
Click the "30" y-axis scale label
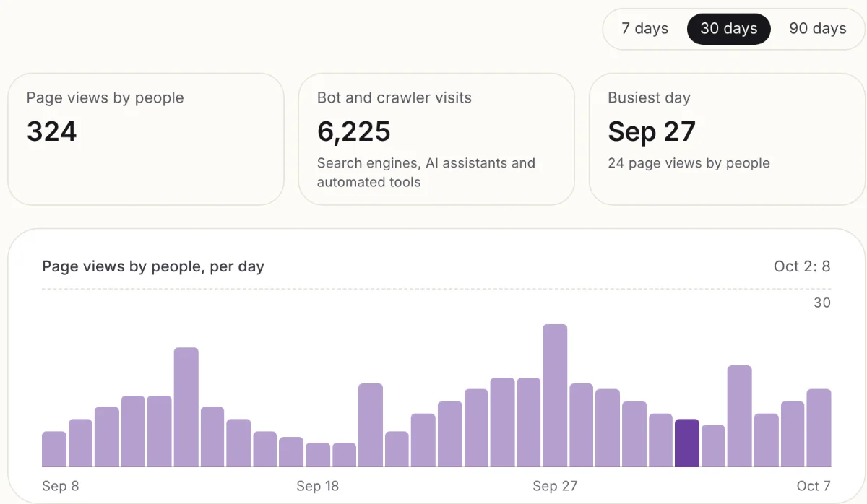click(822, 303)
